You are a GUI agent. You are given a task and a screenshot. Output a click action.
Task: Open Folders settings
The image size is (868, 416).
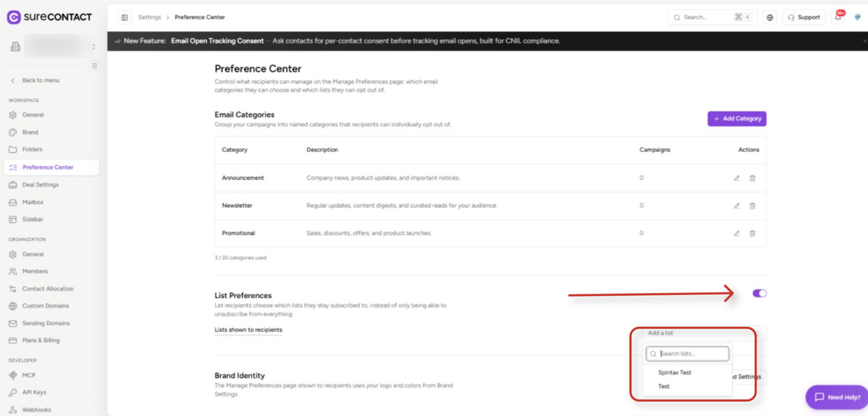[x=33, y=150]
